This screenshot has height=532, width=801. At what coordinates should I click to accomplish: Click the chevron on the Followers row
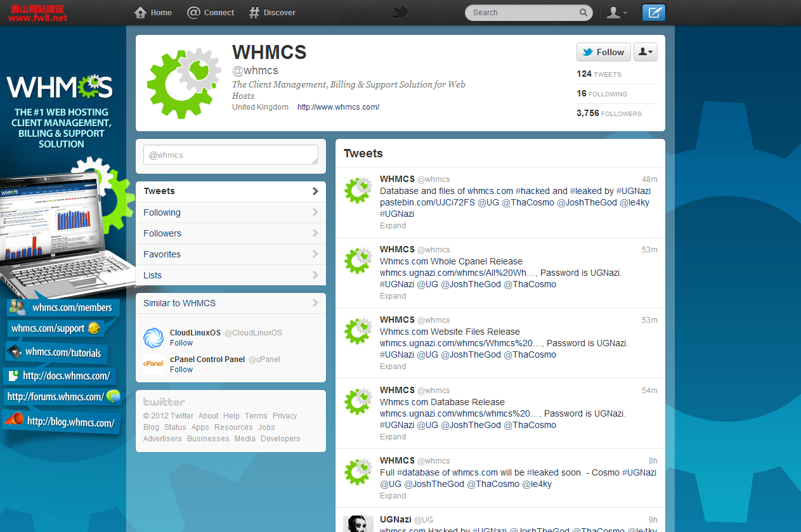315,233
